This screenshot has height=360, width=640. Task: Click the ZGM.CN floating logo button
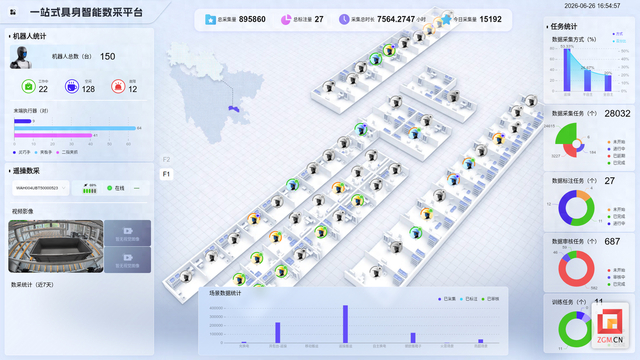610,326
